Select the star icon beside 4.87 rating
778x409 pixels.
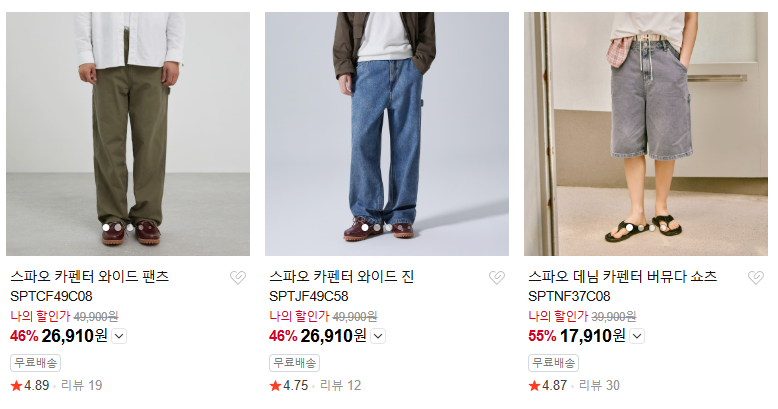click(x=534, y=386)
